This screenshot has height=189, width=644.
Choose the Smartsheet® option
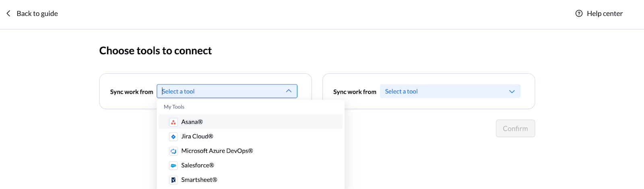coord(199,180)
